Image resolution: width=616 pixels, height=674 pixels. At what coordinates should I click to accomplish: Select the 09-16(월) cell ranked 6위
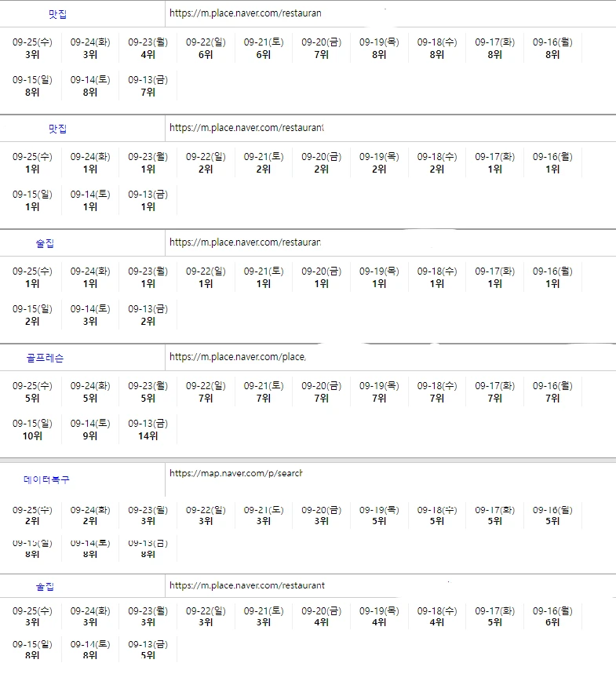pyautogui.click(x=552, y=617)
